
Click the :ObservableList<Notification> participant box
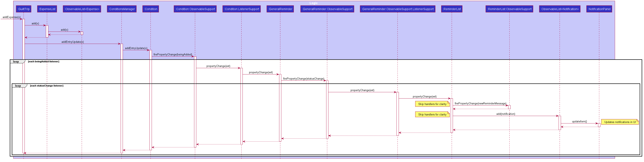tap(560, 9)
